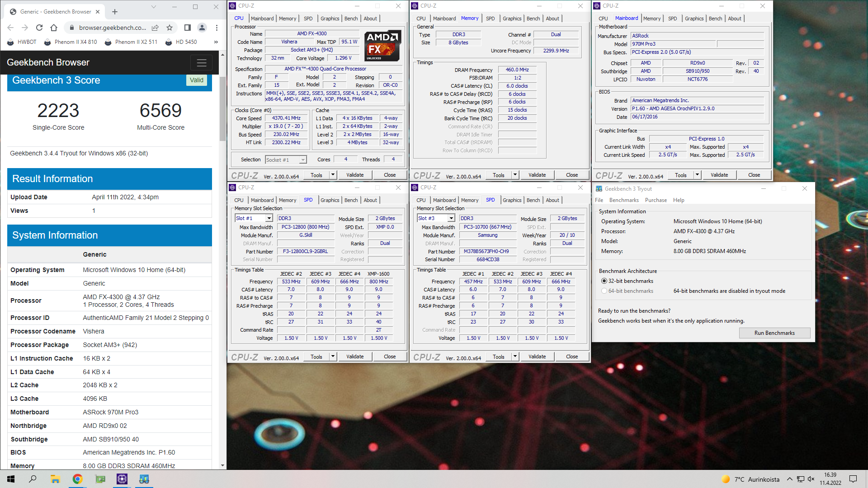Open Geekbench Browser hamburger menu
868x488 pixels.
click(202, 62)
